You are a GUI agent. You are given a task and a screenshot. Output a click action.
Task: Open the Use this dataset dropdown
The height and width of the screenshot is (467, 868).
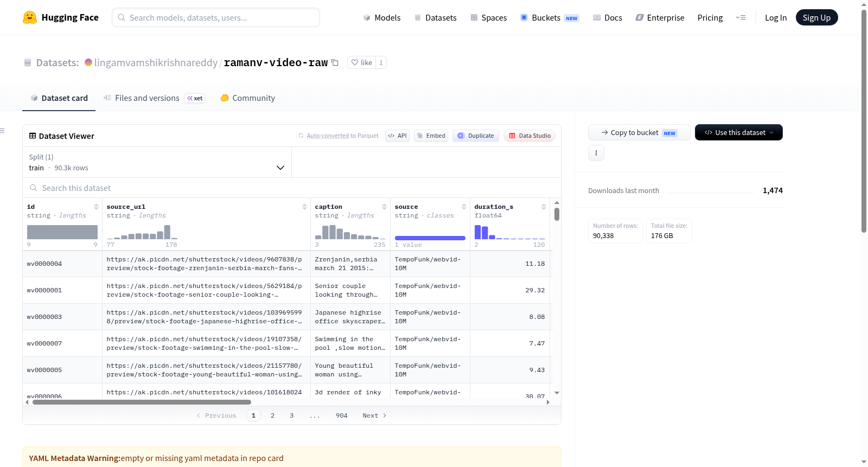(738, 132)
